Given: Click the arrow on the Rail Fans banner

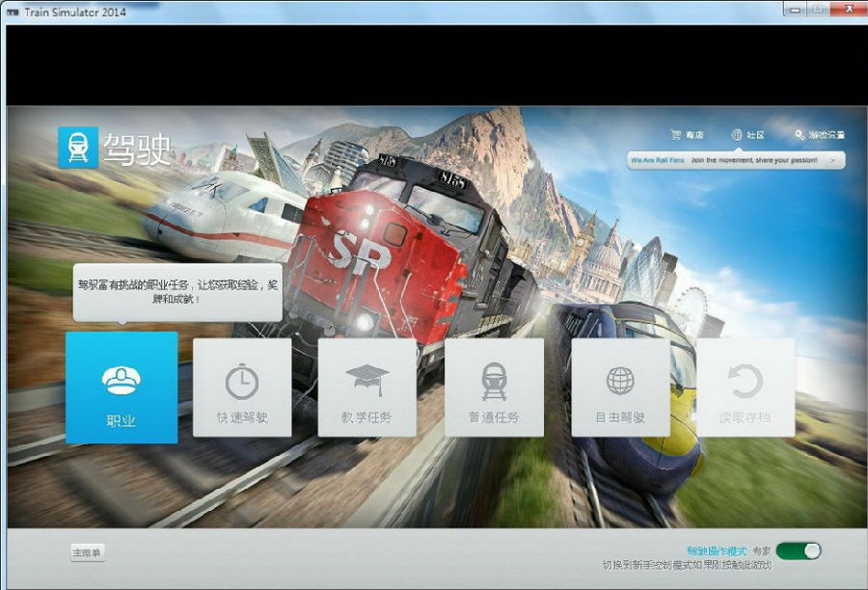Looking at the screenshot, I should (x=832, y=160).
